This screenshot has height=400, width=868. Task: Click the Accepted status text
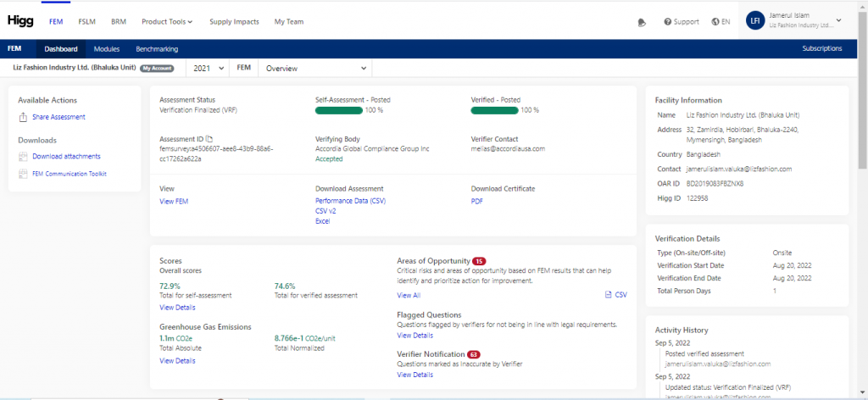pos(329,158)
